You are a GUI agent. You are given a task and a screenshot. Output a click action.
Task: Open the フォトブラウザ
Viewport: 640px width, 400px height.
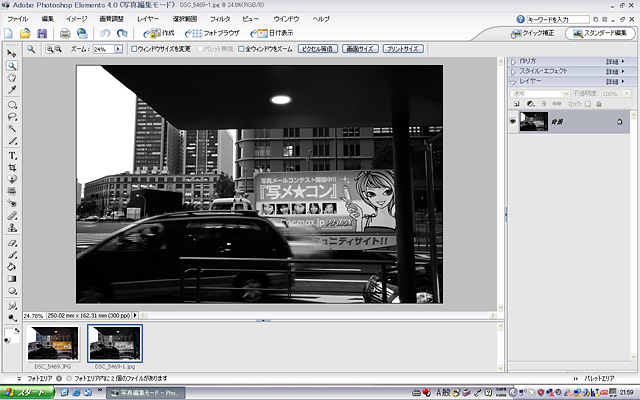(212, 33)
